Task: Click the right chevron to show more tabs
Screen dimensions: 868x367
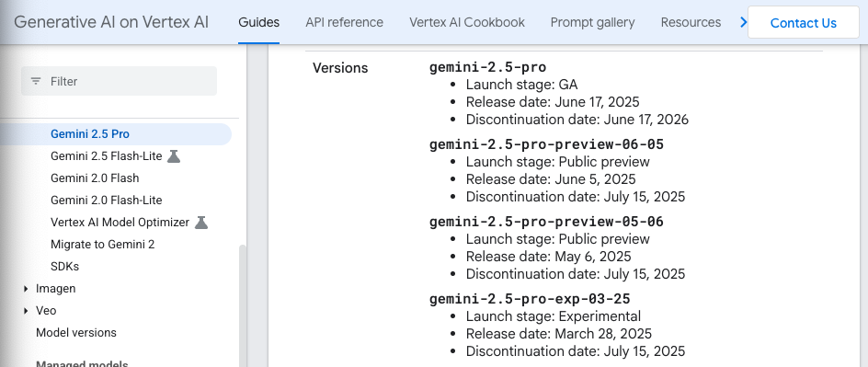Action: 744,22
